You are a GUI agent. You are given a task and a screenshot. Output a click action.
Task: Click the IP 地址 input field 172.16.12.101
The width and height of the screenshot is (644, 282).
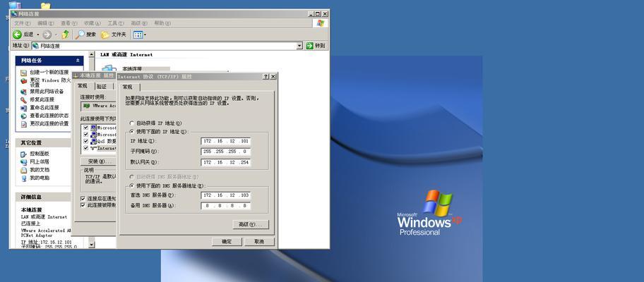pyautogui.click(x=226, y=141)
